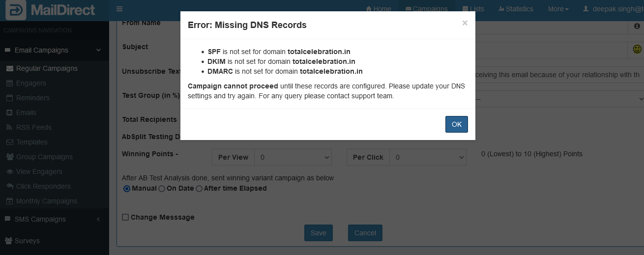Enable the Change Message checkbox
Image resolution: width=644 pixels, height=255 pixels.
point(125,217)
